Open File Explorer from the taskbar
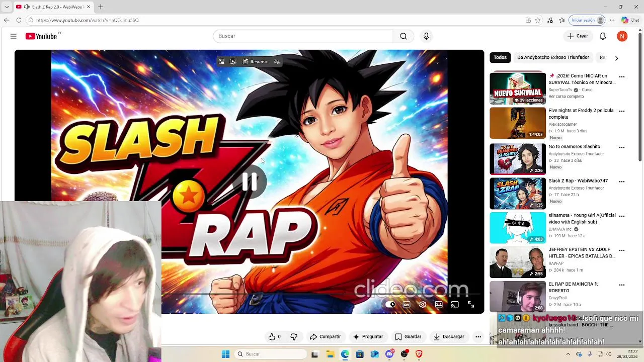644x362 pixels. tap(330, 354)
